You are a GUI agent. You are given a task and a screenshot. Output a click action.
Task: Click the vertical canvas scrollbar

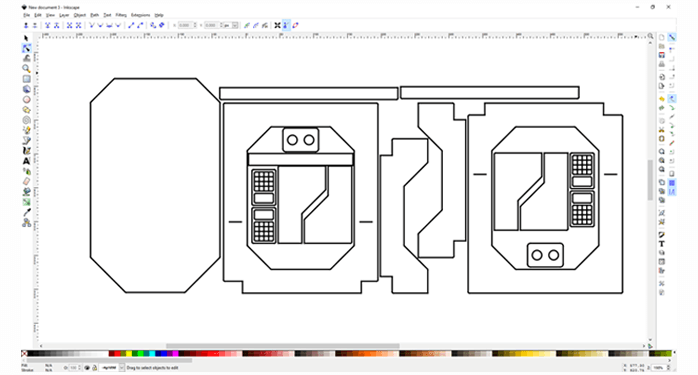[x=650, y=180]
